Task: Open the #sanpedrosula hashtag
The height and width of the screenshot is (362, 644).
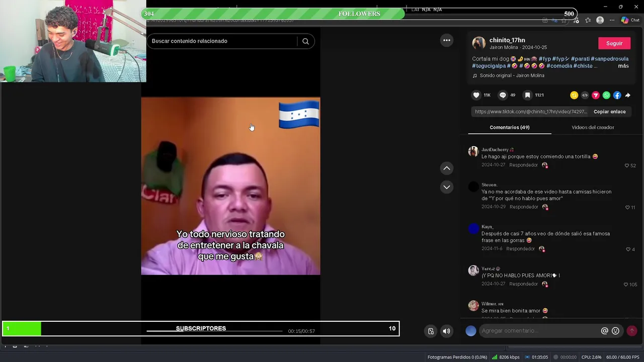Action: click(x=609, y=59)
